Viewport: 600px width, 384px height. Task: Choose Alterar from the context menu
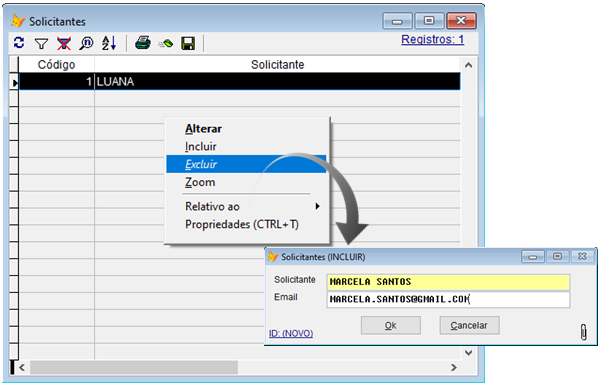203,129
